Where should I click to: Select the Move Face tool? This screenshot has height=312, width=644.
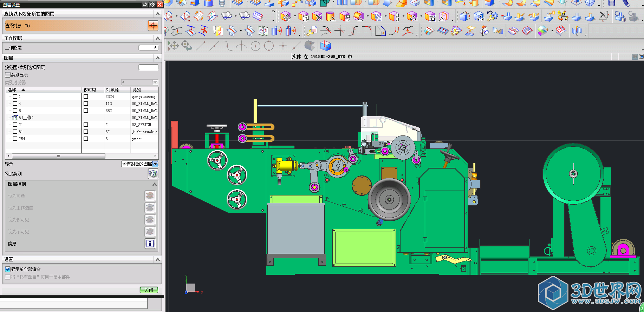(286, 16)
